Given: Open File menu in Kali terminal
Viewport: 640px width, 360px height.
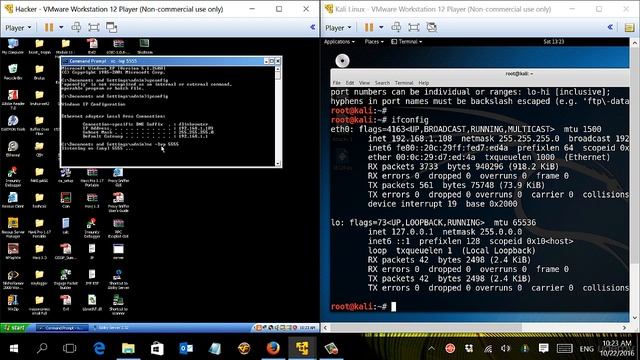Looking at the screenshot, I should [337, 83].
